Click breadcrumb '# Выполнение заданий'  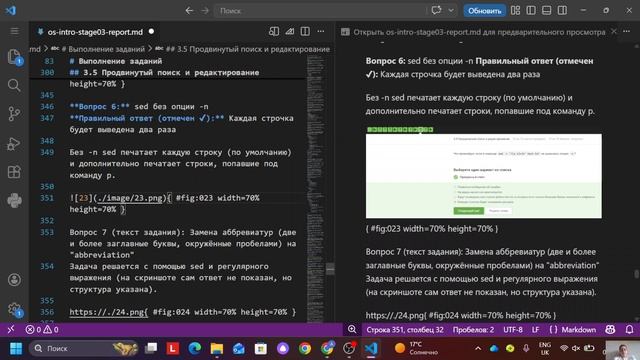tap(102, 49)
